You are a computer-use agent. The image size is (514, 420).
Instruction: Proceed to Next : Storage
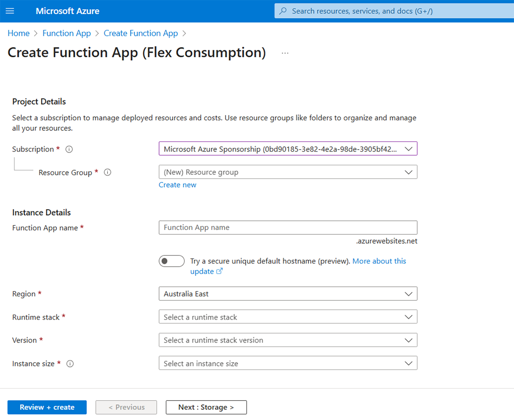(x=206, y=407)
